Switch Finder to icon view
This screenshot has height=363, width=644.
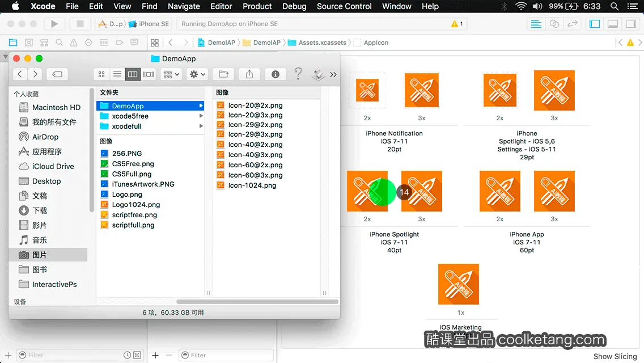coord(101,74)
